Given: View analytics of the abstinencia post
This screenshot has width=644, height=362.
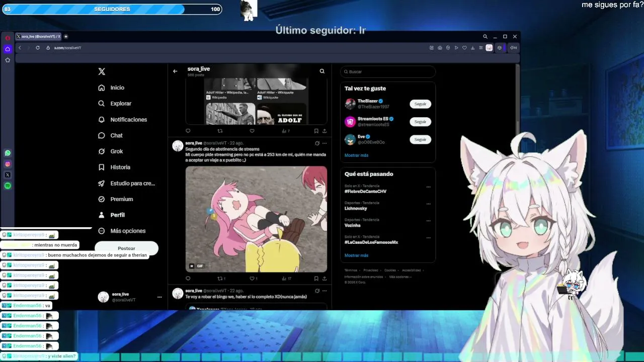Looking at the screenshot, I should pos(286,279).
